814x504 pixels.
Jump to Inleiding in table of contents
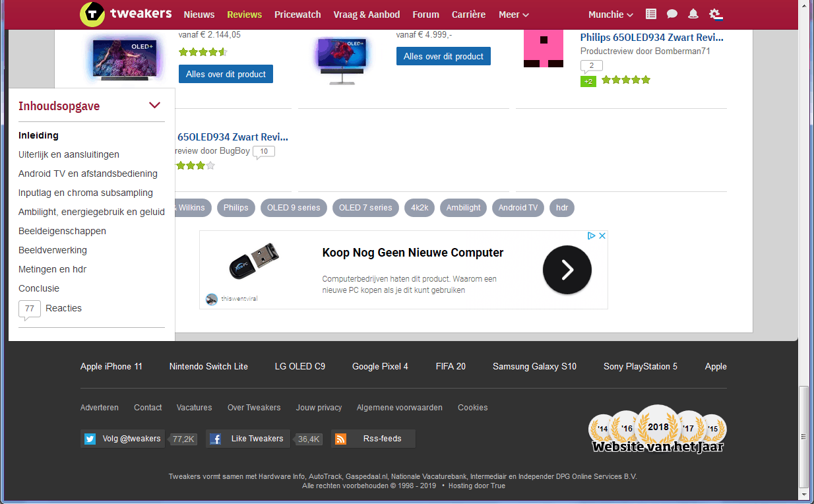click(x=38, y=135)
